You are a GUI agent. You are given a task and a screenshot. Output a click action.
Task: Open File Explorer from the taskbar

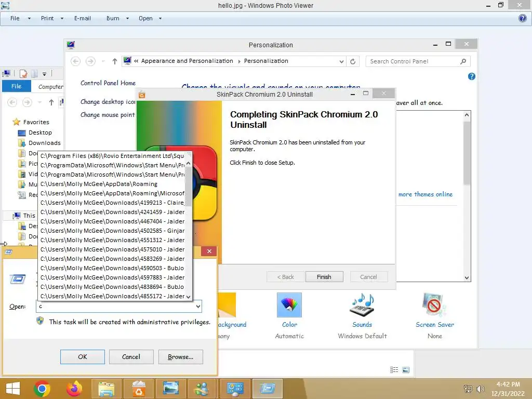tap(107, 389)
